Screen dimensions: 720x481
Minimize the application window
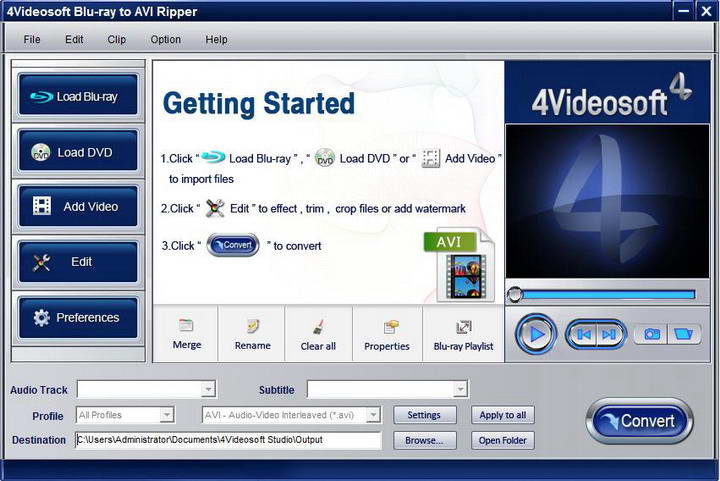[684, 11]
